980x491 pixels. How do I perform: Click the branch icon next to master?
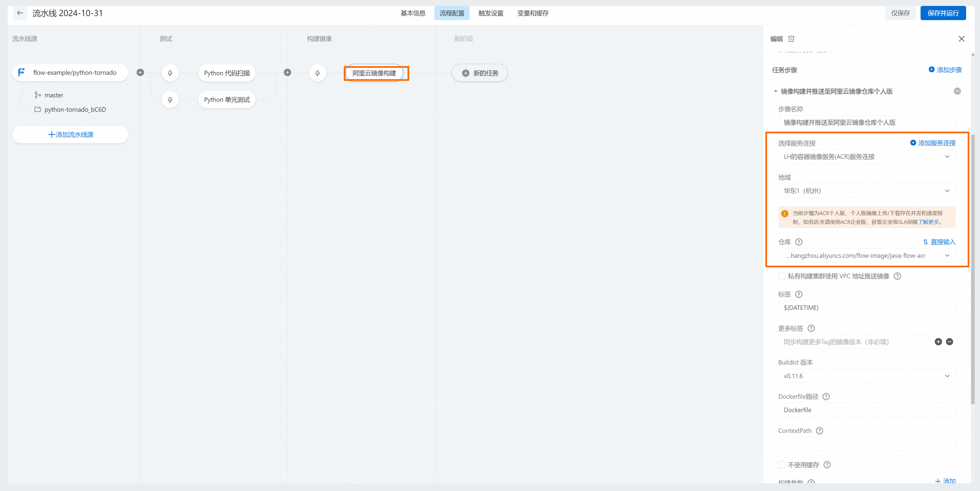(38, 95)
